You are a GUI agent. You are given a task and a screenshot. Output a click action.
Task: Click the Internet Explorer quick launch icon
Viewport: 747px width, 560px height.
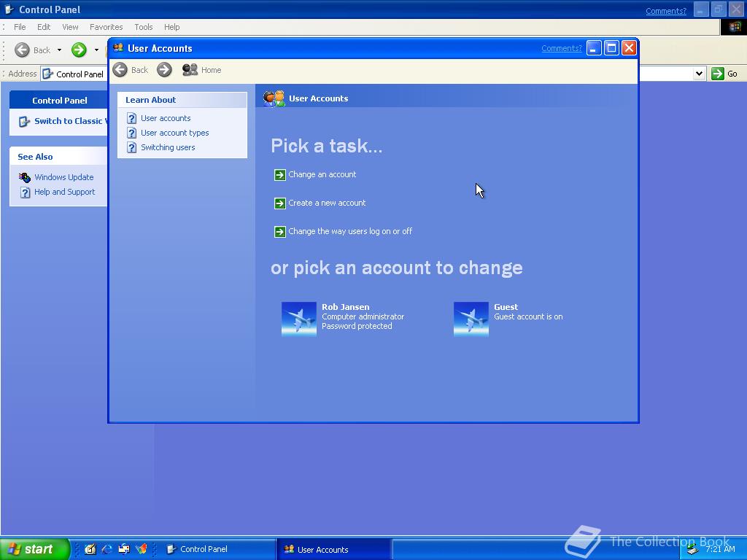(x=107, y=549)
